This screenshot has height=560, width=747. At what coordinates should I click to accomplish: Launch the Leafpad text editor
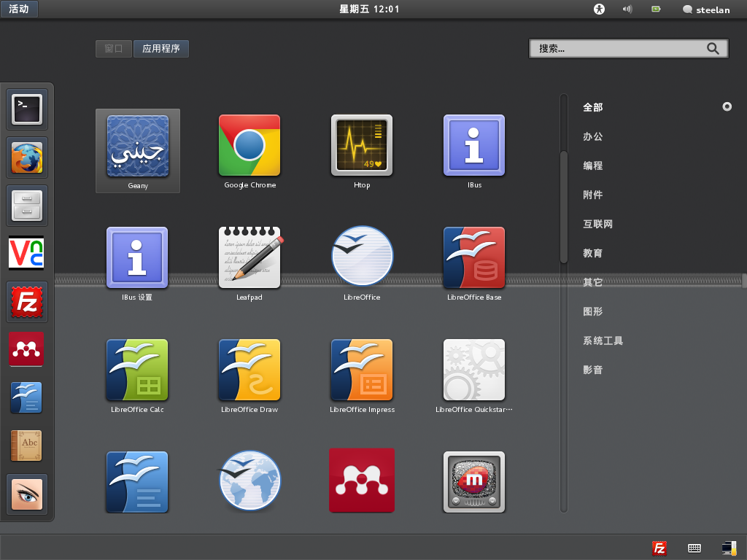249,263
